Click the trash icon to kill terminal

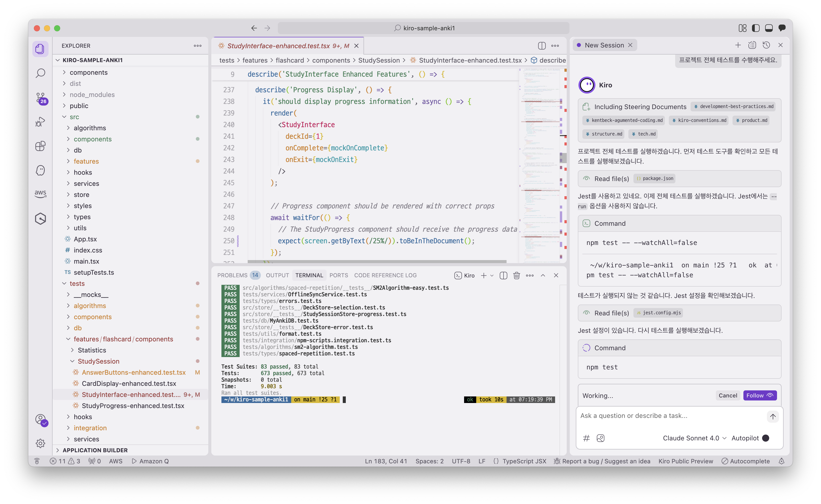[x=516, y=275]
